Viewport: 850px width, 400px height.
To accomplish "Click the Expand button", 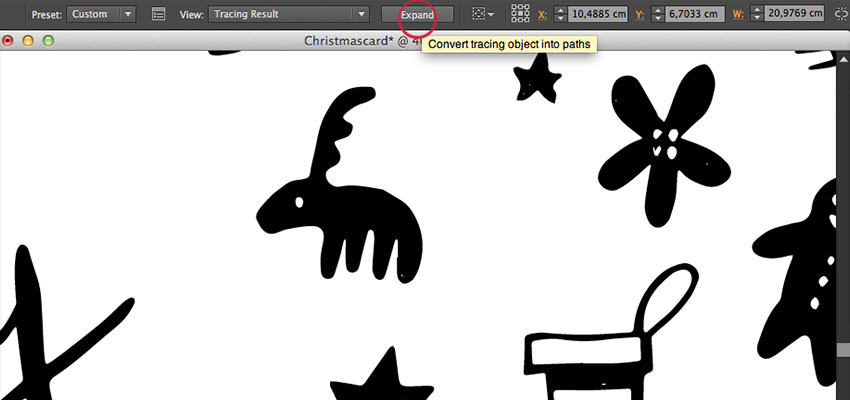I will 417,15.
